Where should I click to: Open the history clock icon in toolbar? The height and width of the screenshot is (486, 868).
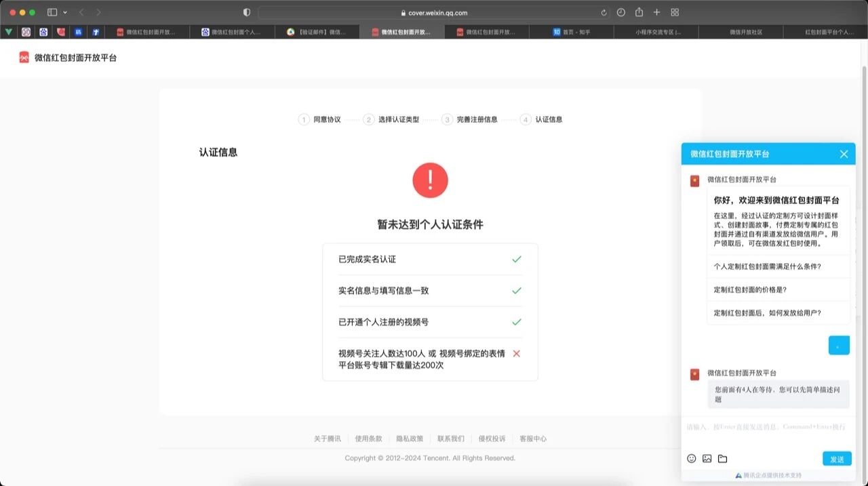pos(621,12)
